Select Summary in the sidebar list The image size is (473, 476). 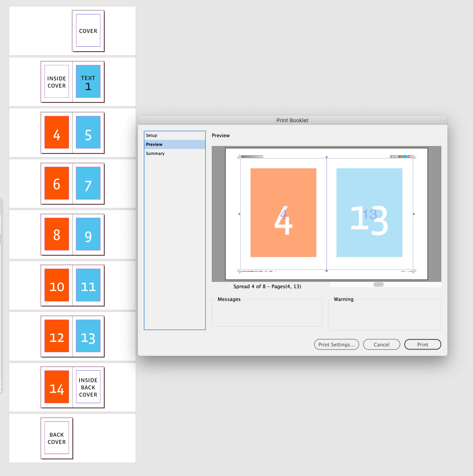[155, 153]
